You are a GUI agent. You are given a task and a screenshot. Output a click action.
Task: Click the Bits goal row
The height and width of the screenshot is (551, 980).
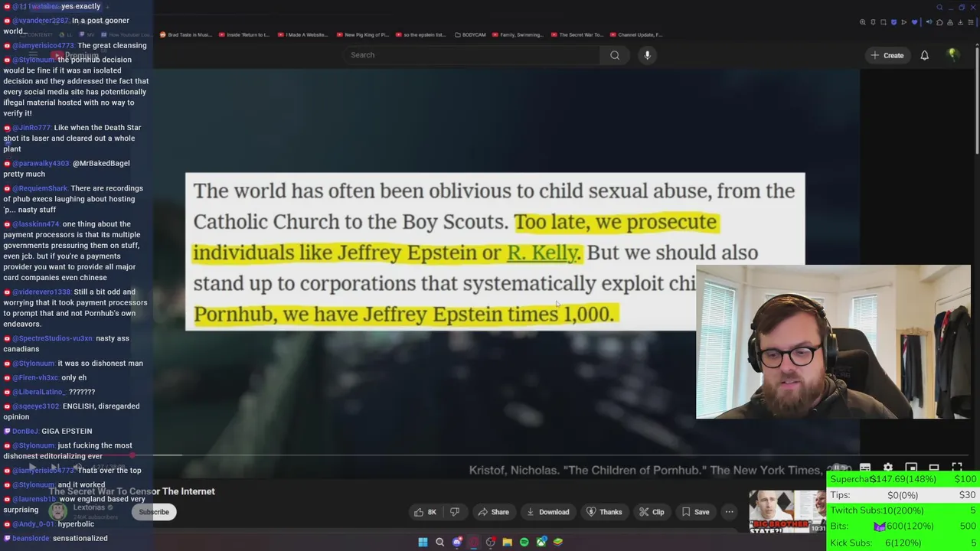click(x=903, y=527)
